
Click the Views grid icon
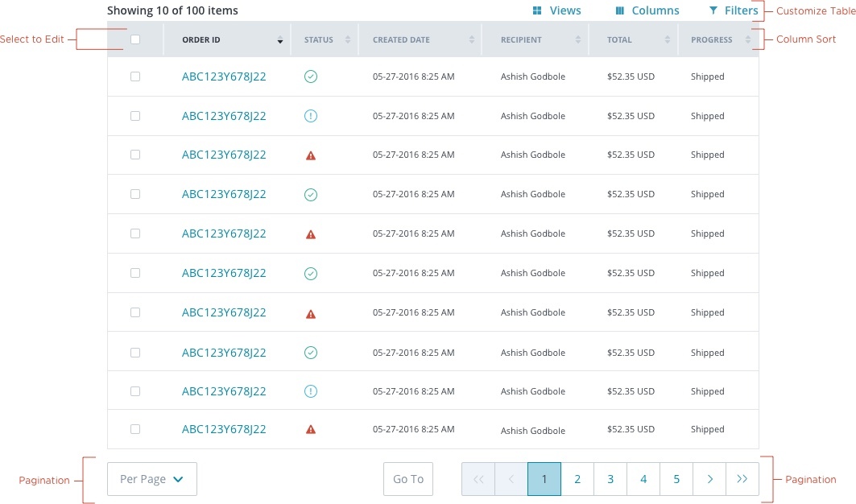point(537,11)
